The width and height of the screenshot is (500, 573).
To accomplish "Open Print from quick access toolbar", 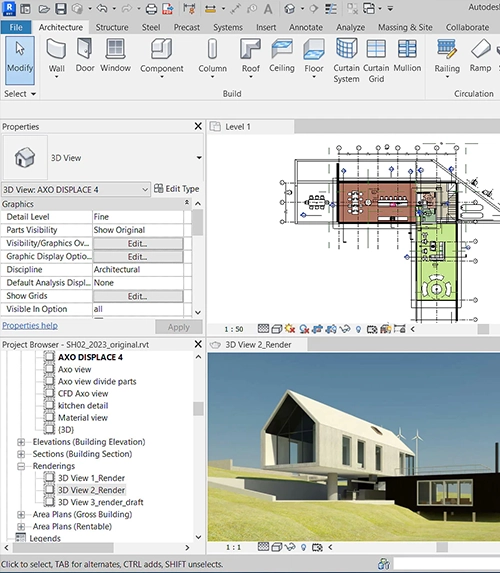I will click(x=151, y=8).
